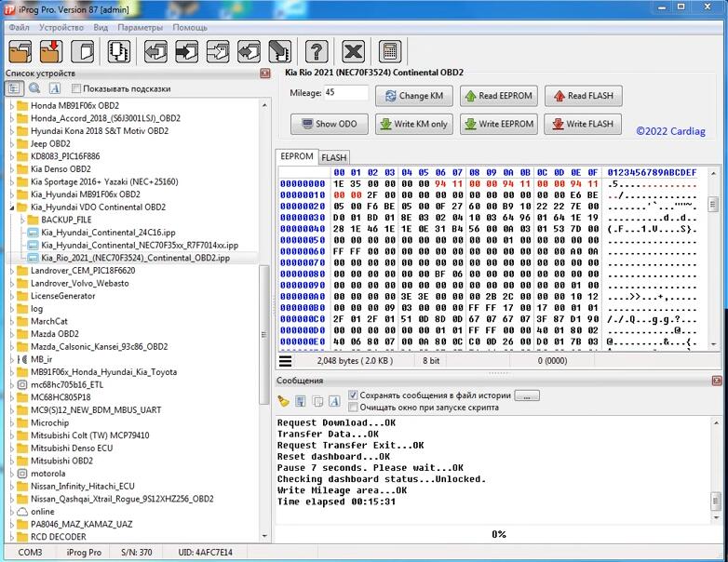Click the Write EEPROM button
The width and height of the screenshot is (728, 562).
499,124
